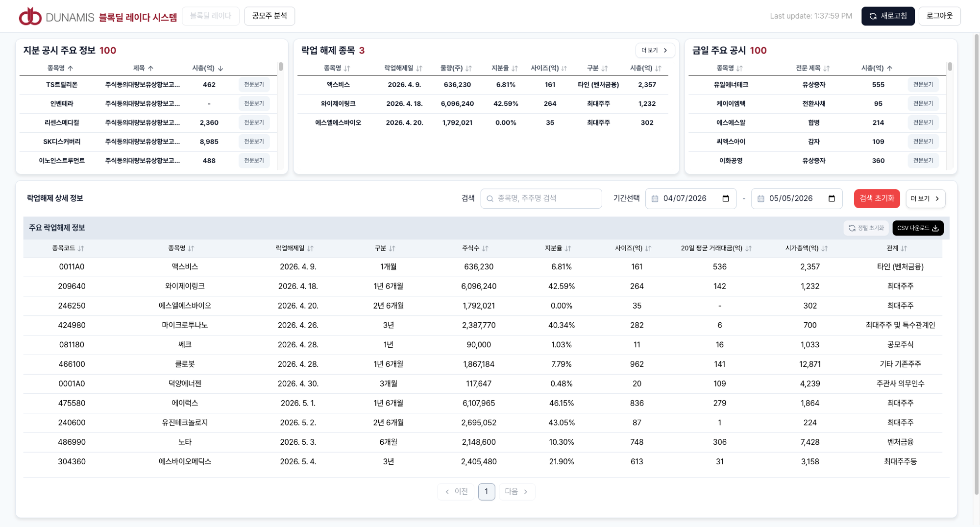Open 전문보기 for SK디스커버리
The width and height of the screenshot is (980, 527).
(x=254, y=142)
